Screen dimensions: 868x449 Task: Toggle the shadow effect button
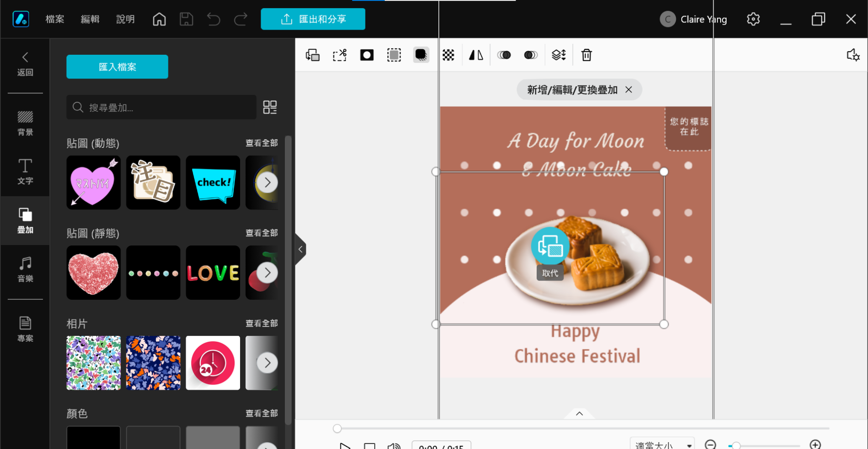421,55
